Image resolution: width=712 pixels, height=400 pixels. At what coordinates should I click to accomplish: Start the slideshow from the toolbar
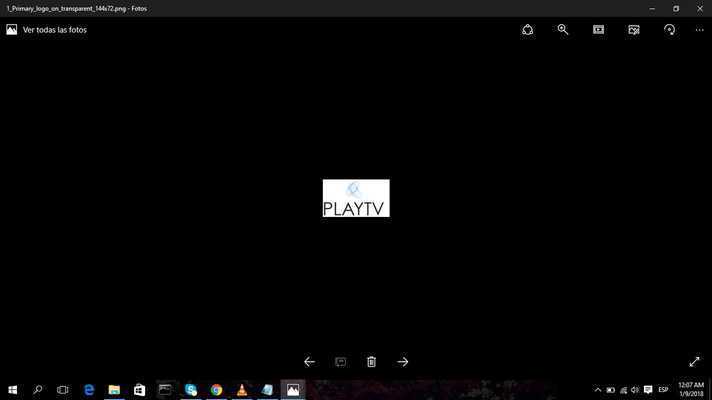(x=598, y=30)
